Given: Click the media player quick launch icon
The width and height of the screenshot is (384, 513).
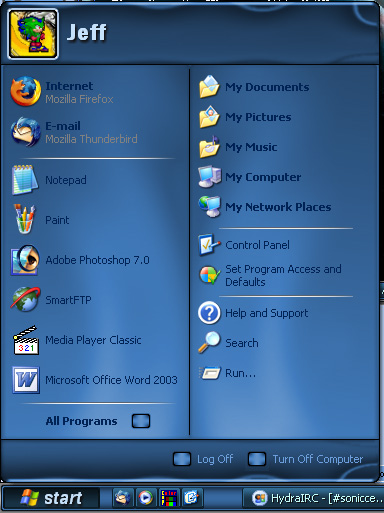Looking at the screenshot, I should point(146,498).
